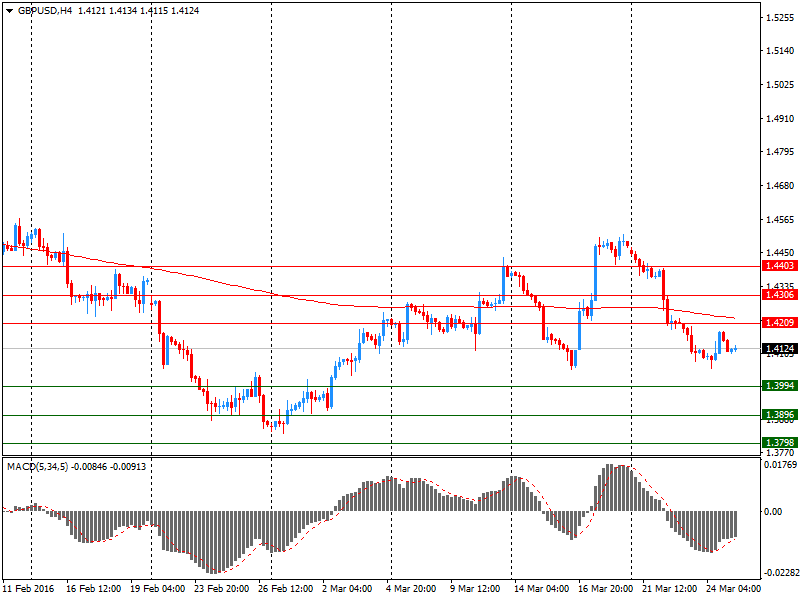The height and width of the screenshot is (600, 800).
Task: Click the green 1.3798 support level tag
Action: tap(779, 442)
